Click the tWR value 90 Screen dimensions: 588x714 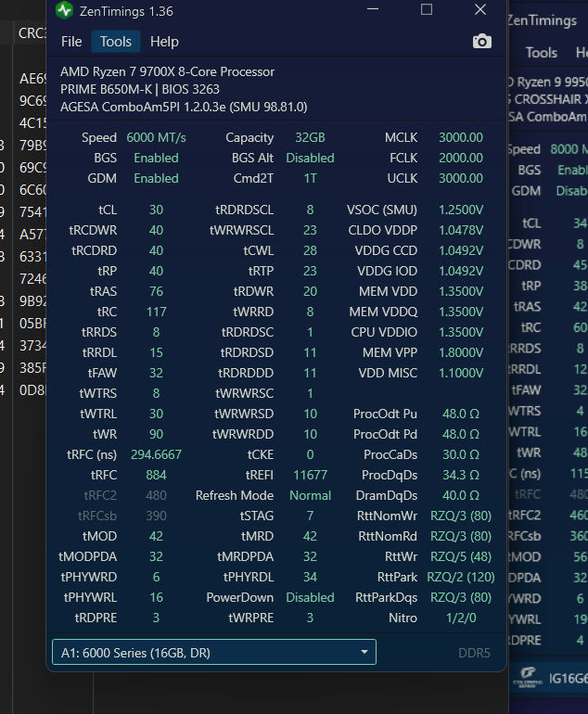click(156, 434)
